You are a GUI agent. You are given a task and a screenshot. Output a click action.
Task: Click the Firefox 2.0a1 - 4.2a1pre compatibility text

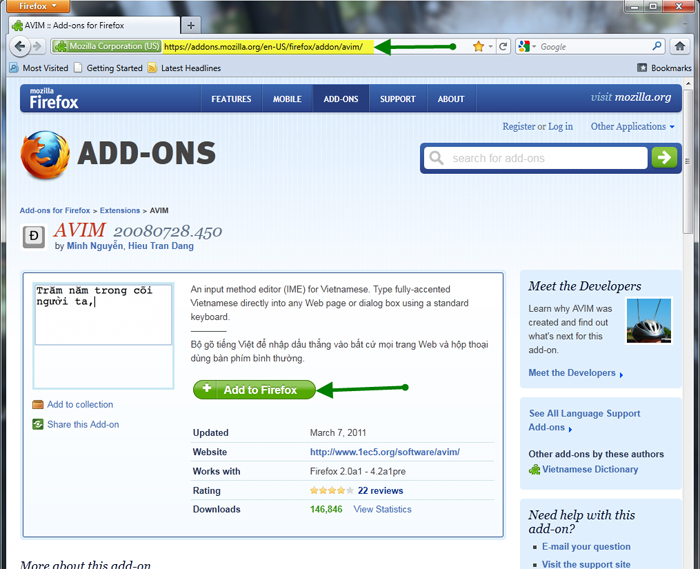pyautogui.click(x=358, y=471)
